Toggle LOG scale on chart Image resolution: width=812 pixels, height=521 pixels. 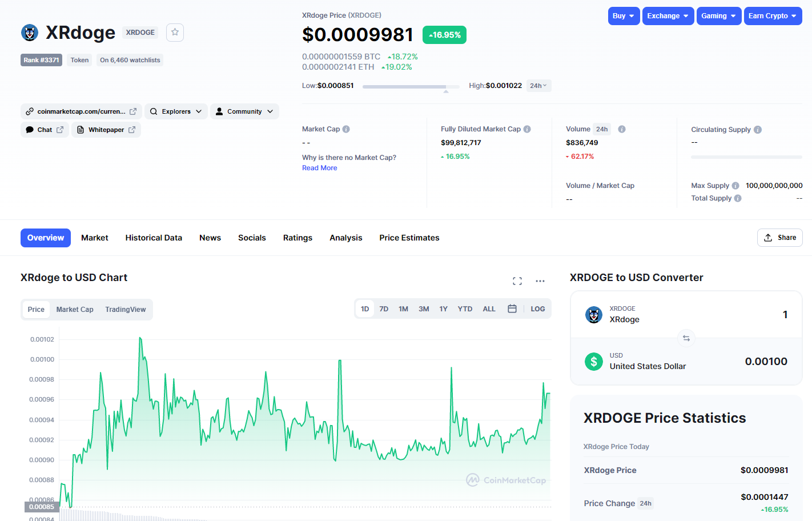click(x=538, y=308)
